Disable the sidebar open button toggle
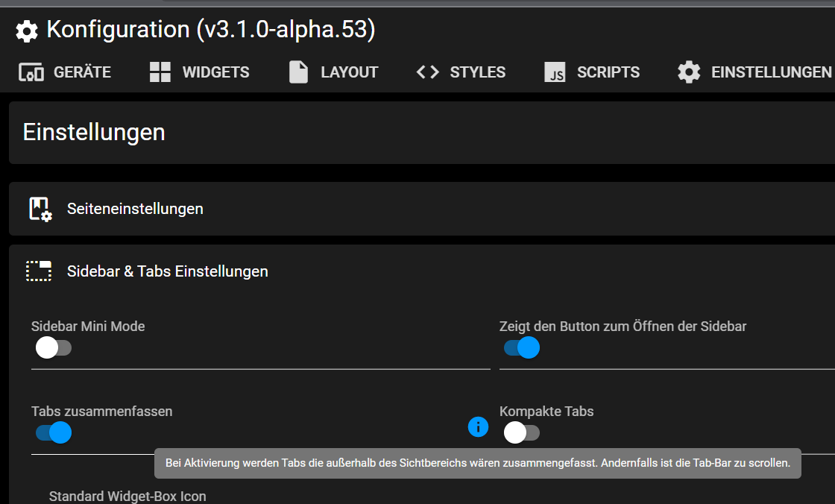The width and height of the screenshot is (835, 504). tap(522, 347)
